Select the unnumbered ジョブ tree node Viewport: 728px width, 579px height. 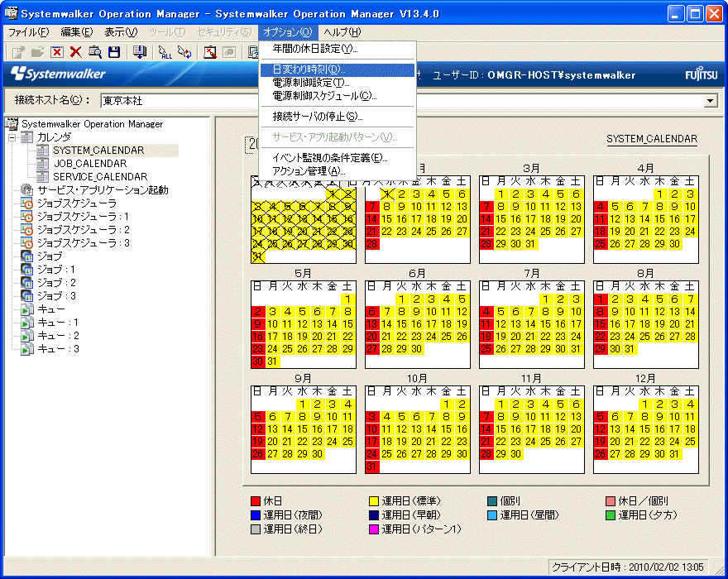[x=50, y=256]
